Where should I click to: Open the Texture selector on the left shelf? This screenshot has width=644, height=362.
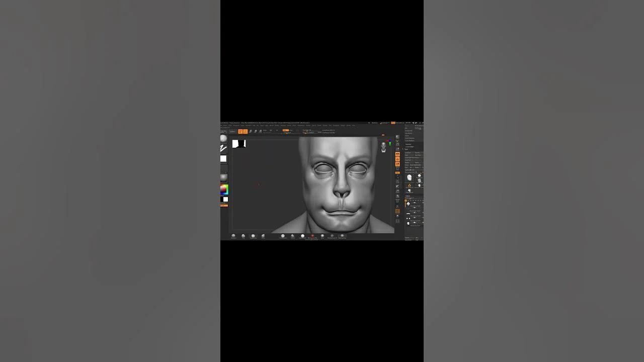pos(223,168)
